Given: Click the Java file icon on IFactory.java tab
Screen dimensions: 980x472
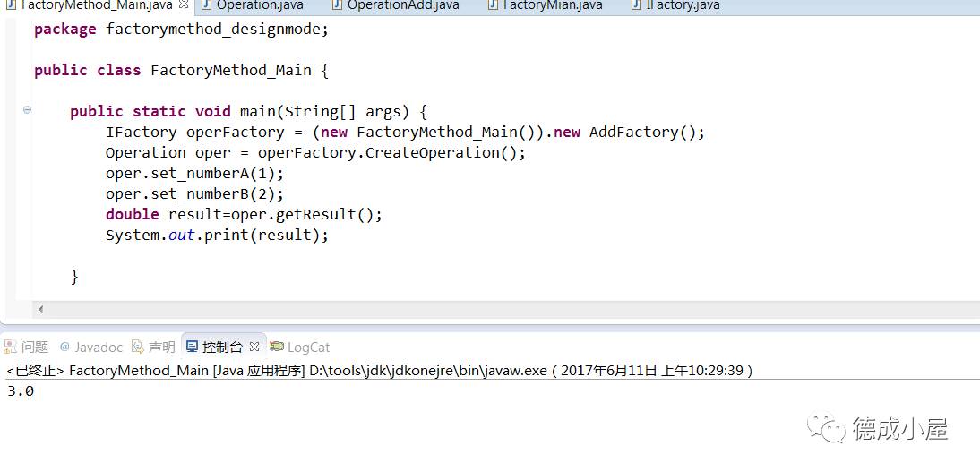Looking at the screenshot, I should [637, 5].
